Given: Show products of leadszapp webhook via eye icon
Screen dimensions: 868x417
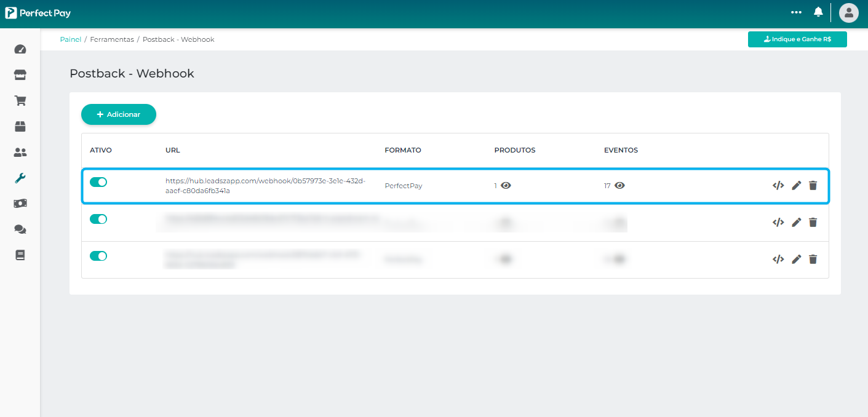Looking at the screenshot, I should pyautogui.click(x=506, y=186).
